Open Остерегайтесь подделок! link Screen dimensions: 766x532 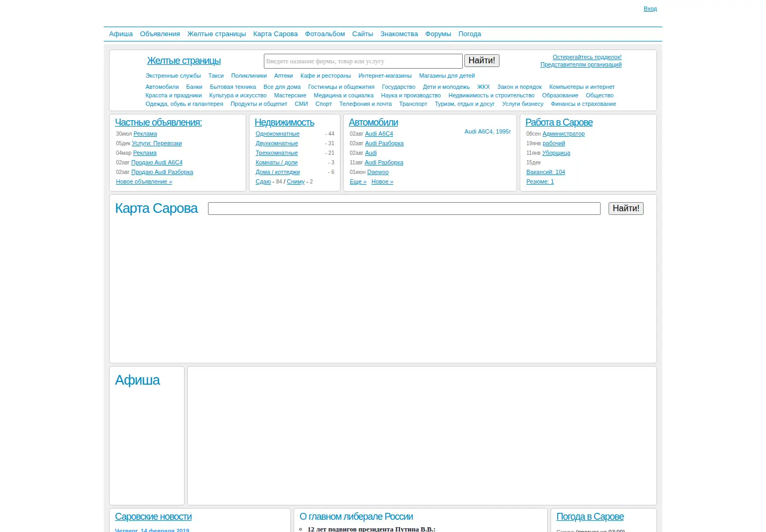pyautogui.click(x=587, y=57)
